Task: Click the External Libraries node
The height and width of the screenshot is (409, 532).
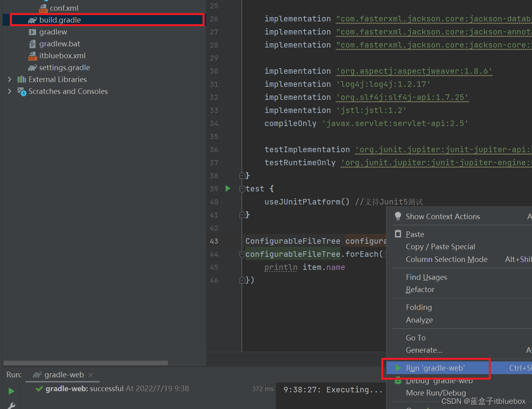Action: coord(57,79)
